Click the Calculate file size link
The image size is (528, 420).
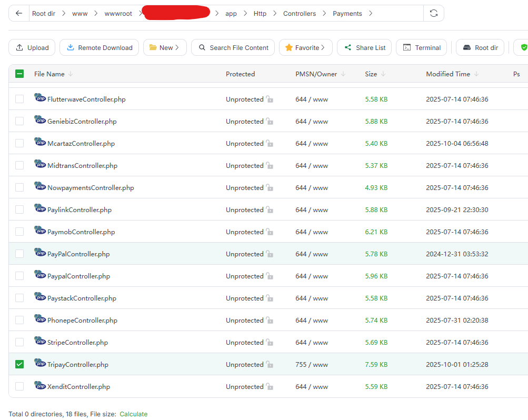(x=133, y=414)
